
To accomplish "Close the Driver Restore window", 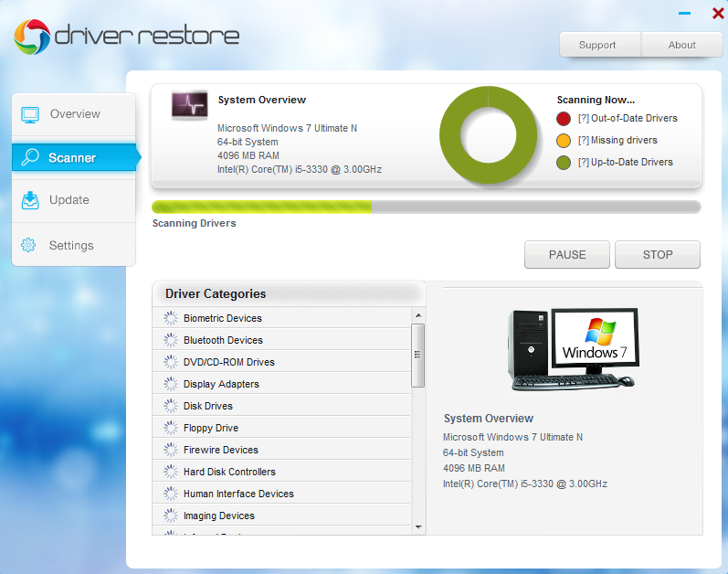I will pyautogui.click(x=718, y=14).
